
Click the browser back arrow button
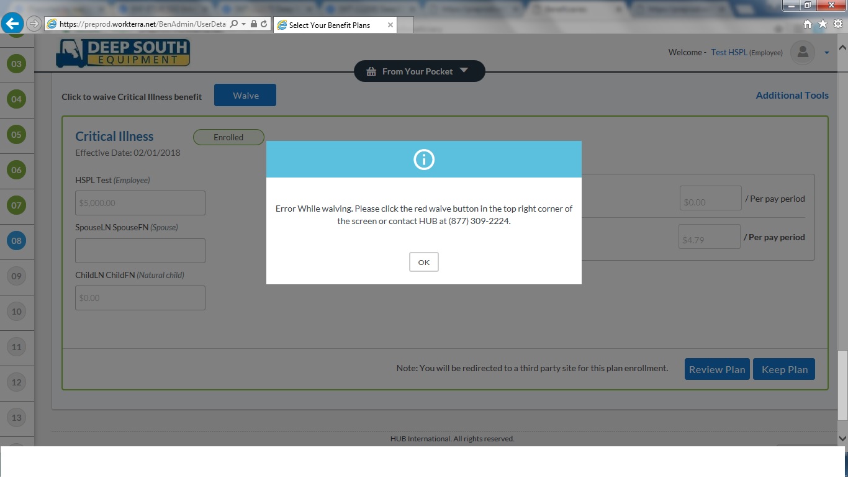(x=12, y=24)
